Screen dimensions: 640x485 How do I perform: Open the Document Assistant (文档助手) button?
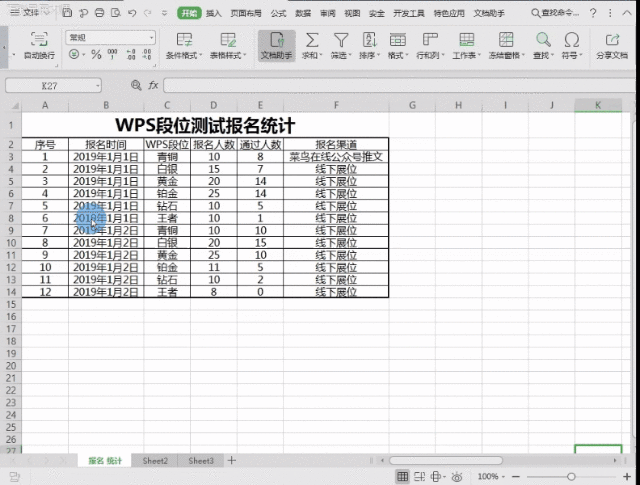pyautogui.click(x=277, y=45)
